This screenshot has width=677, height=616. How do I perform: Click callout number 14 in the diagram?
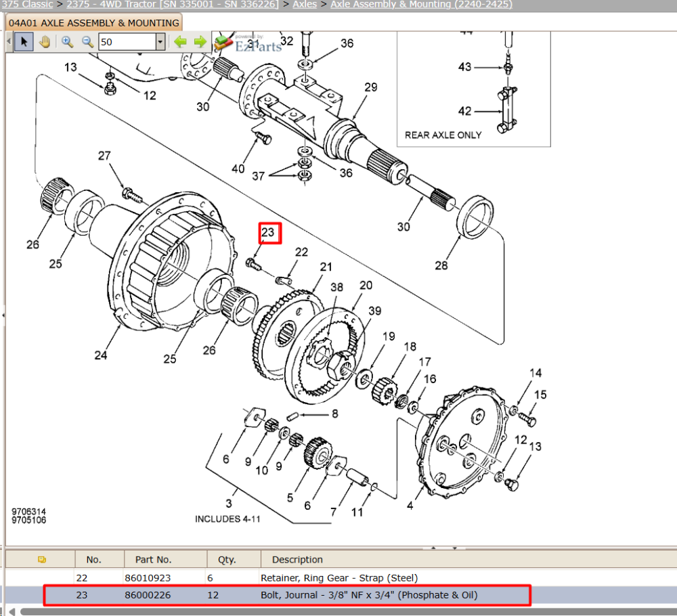[x=536, y=373]
